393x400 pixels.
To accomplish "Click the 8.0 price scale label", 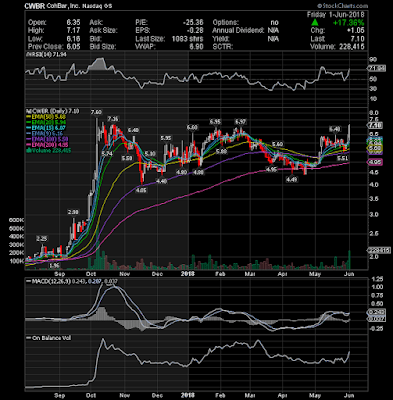I will 374,113.
